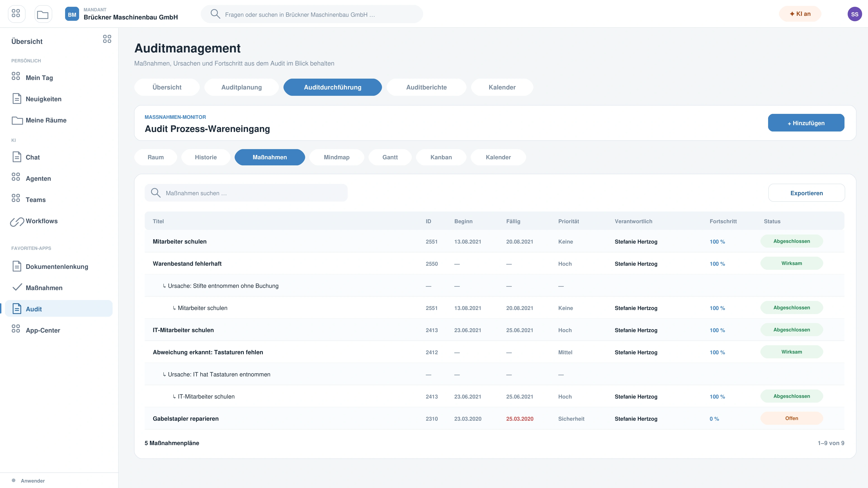Click the Teams sidebar icon
Screen dimensions: 868x488
16,198
